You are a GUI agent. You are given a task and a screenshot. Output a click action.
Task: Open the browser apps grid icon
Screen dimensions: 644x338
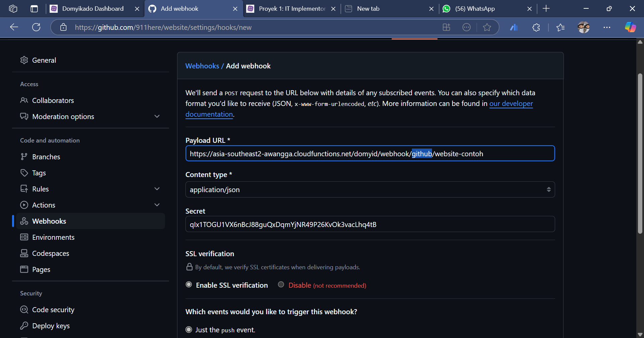point(446,27)
